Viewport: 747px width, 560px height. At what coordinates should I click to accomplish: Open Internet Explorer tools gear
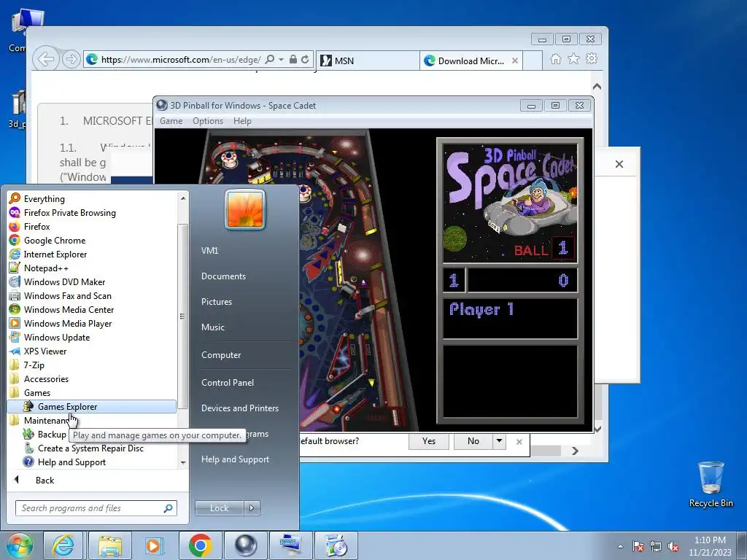[592, 59]
